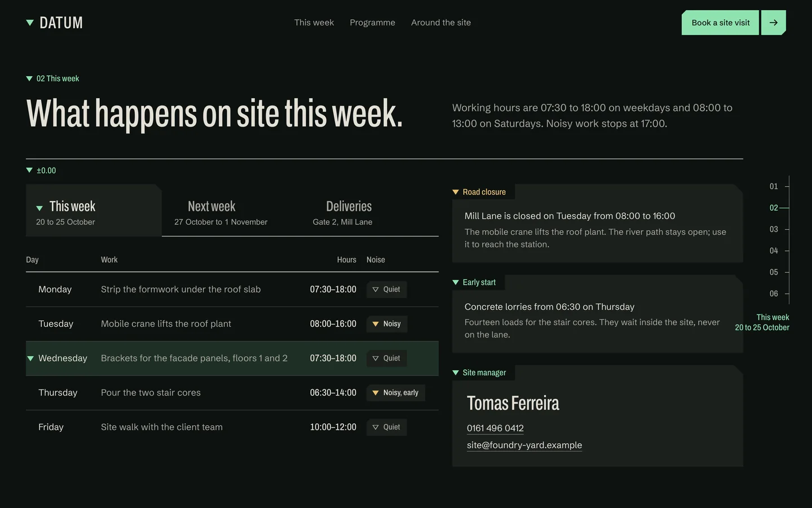Click the Thursday day cell
812x508 pixels.
click(58, 393)
